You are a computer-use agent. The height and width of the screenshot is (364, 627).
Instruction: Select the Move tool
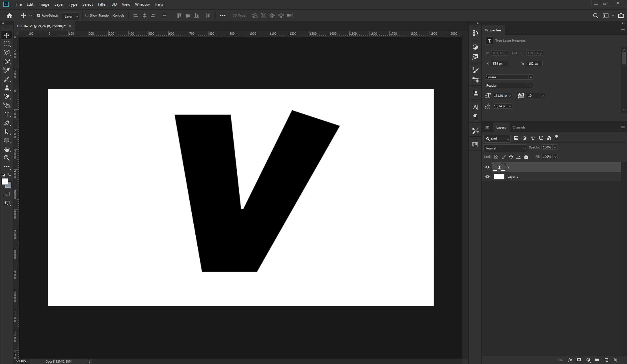pyautogui.click(x=7, y=35)
